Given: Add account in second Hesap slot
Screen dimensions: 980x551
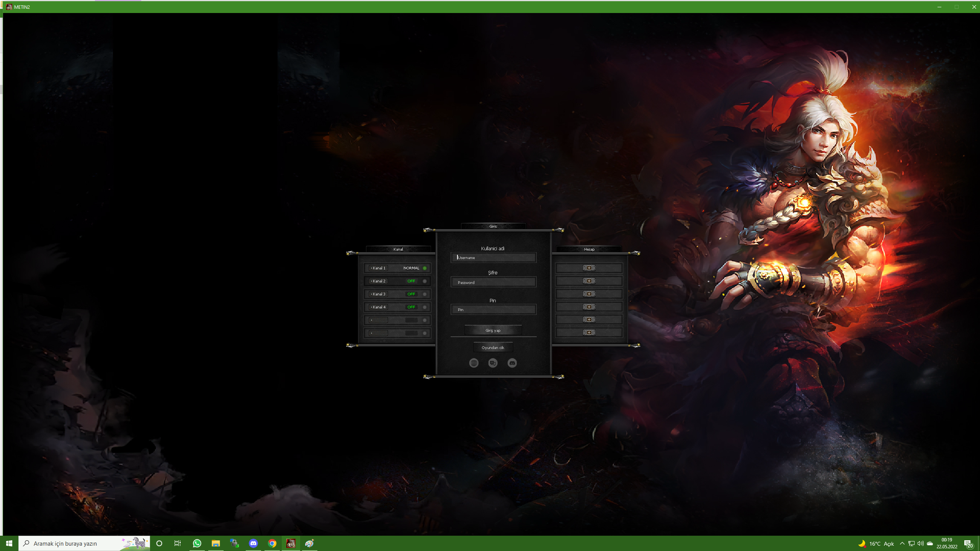Looking at the screenshot, I should click(x=589, y=281).
